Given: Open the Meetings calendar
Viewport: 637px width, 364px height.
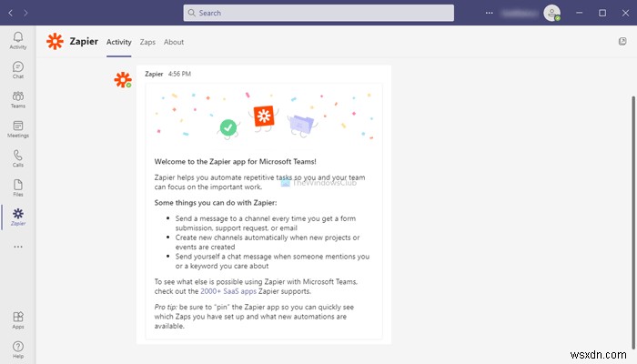Looking at the screenshot, I should pyautogui.click(x=18, y=129).
